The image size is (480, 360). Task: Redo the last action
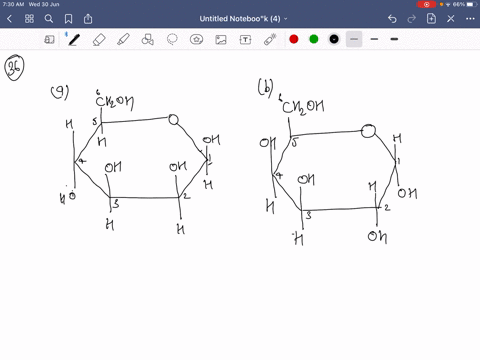[412, 19]
